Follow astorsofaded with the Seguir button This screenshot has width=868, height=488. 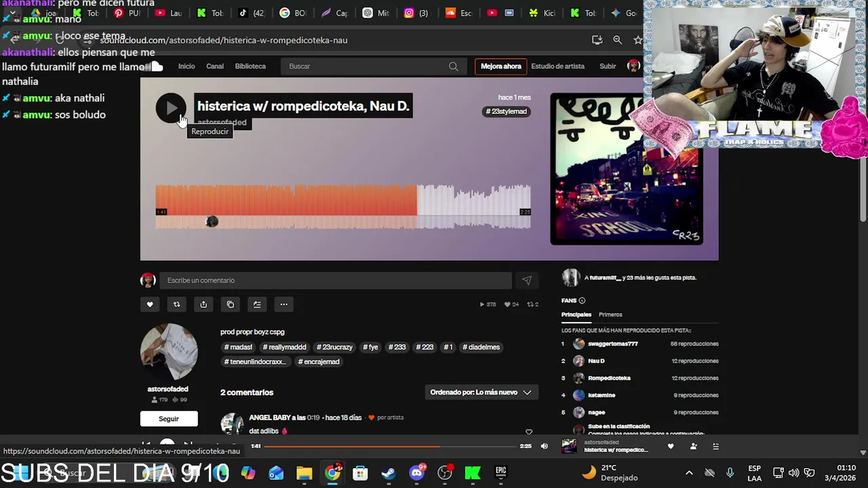[169, 419]
